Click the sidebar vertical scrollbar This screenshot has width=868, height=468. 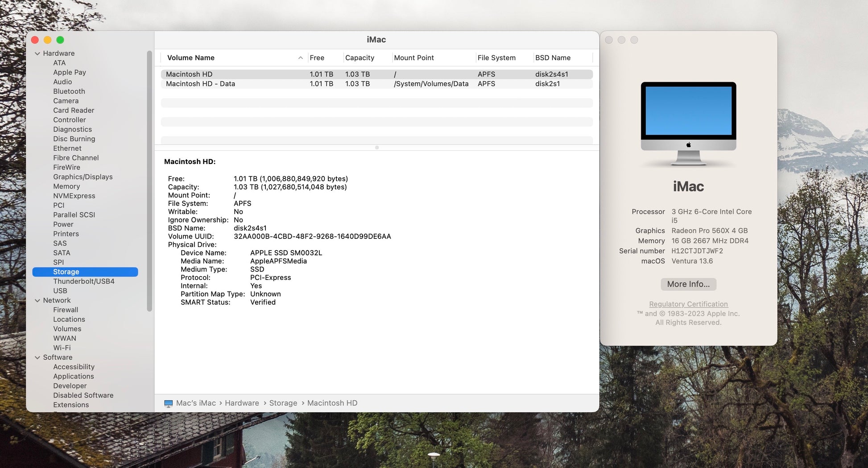pyautogui.click(x=149, y=178)
